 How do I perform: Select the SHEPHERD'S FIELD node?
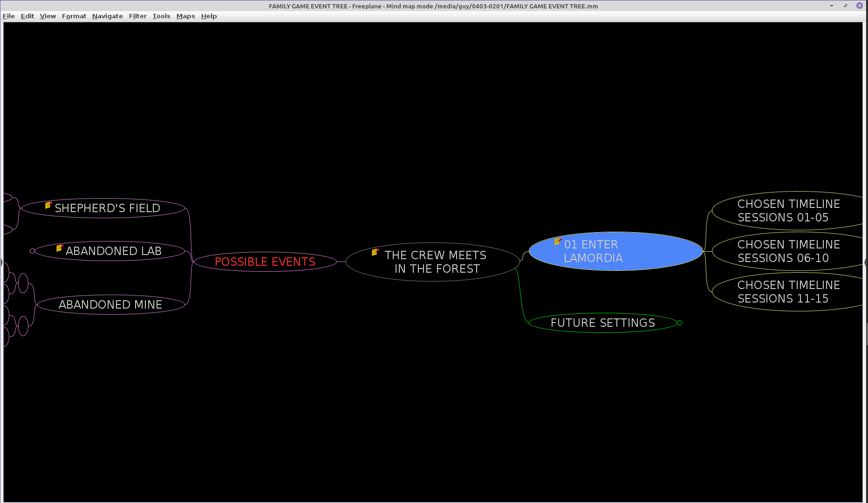point(103,208)
